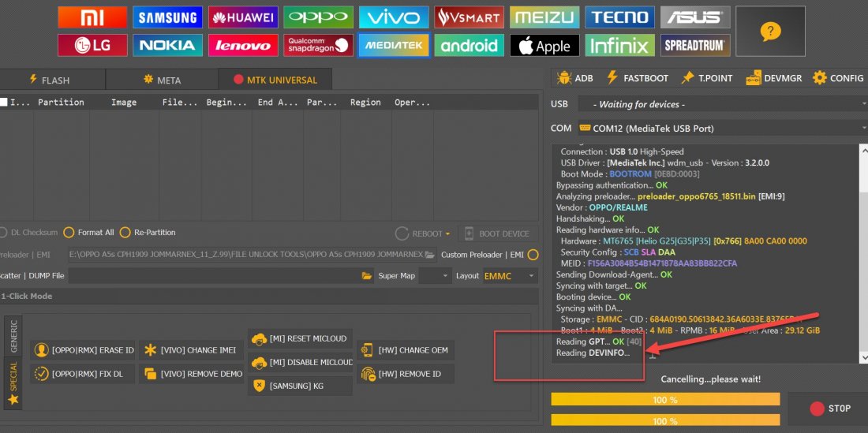Screen dimensions: 868x433
Task: Click the BOOT DEVICE button
Action: 498,233
